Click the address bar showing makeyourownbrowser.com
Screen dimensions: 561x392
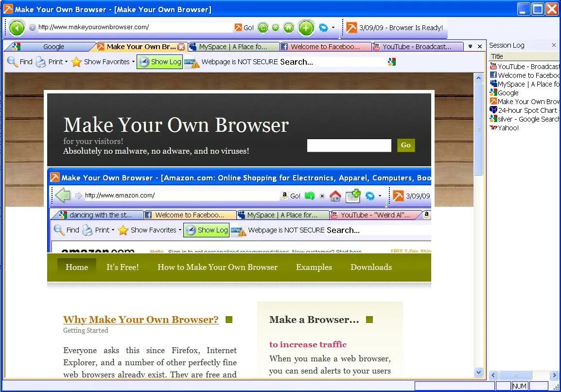pos(134,27)
